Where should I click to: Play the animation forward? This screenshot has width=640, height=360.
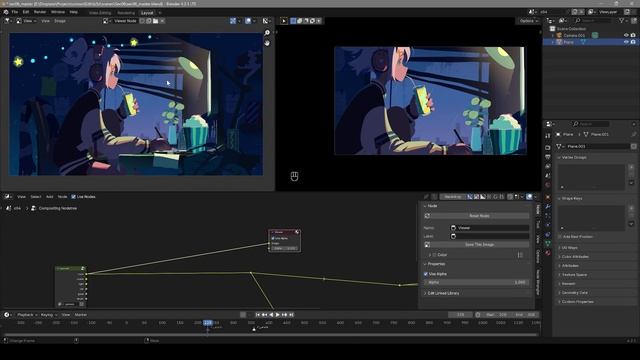coord(278,315)
